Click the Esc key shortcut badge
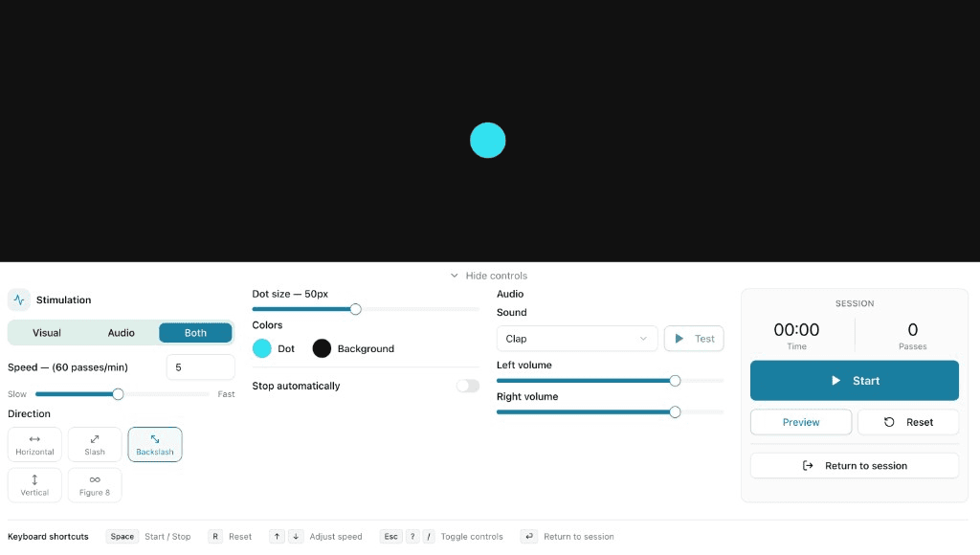The width and height of the screenshot is (980, 555). tap(390, 536)
